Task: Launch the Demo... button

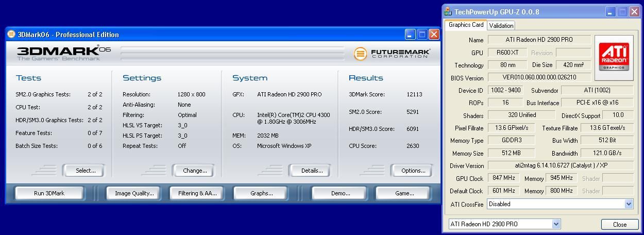Action: (x=340, y=193)
